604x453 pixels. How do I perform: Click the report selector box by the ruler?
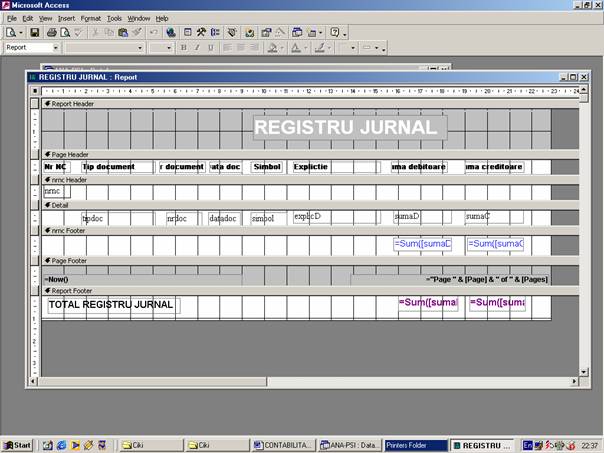tap(35, 91)
